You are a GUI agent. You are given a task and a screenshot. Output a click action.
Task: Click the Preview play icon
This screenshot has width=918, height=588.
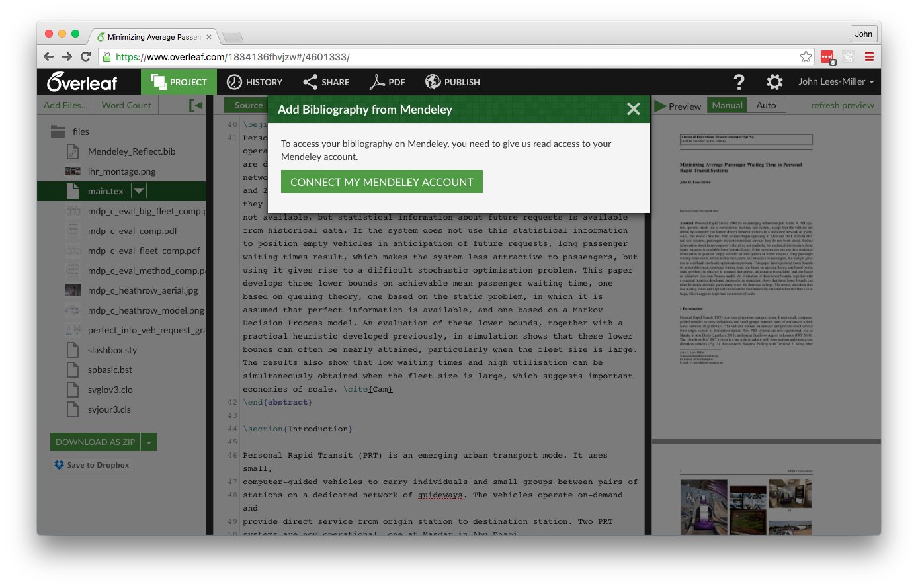click(661, 106)
